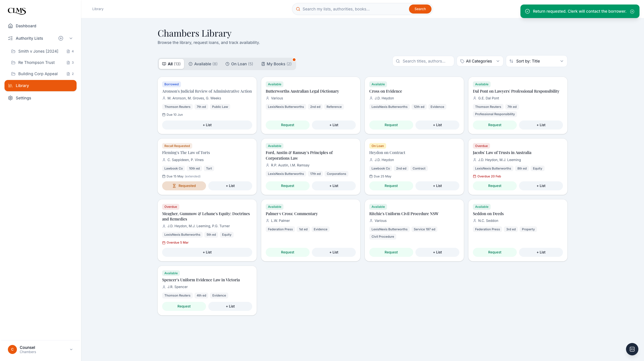644x361 pixels.
Task: Click the Professional Responsibility tag
Action: pos(495,114)
